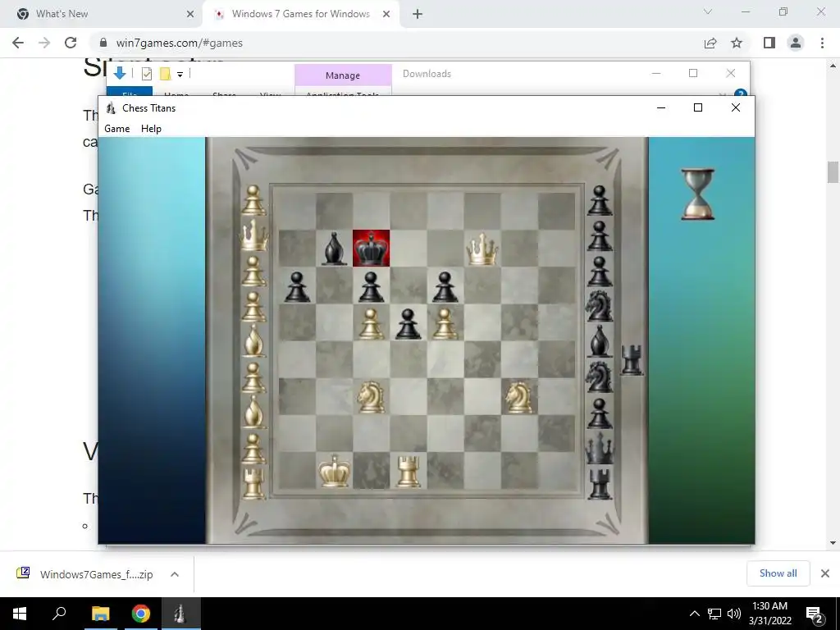Click the page scrollbar's down arrow
Image resolution: width=840 pixels, height=630 pixels.
pos(833,543)
